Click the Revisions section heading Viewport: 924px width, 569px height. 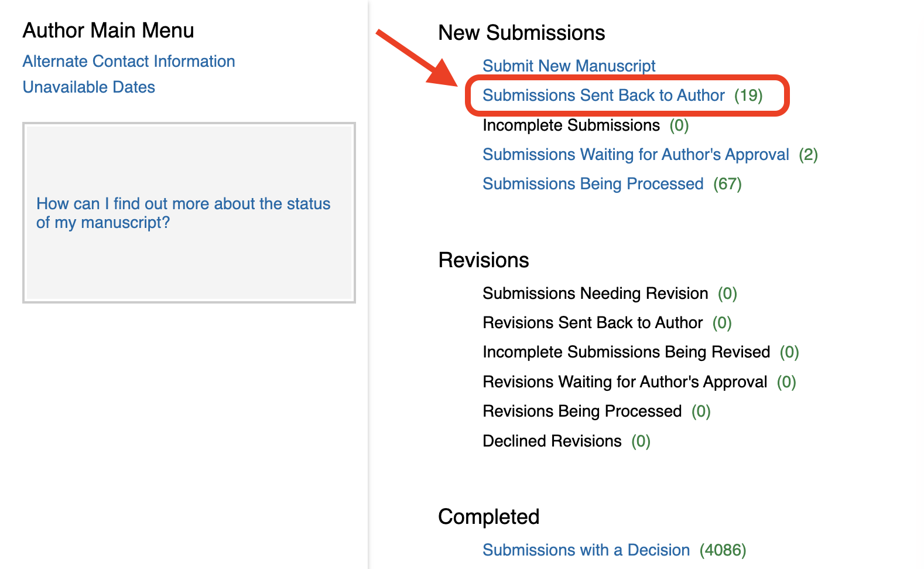pos(483,260)
